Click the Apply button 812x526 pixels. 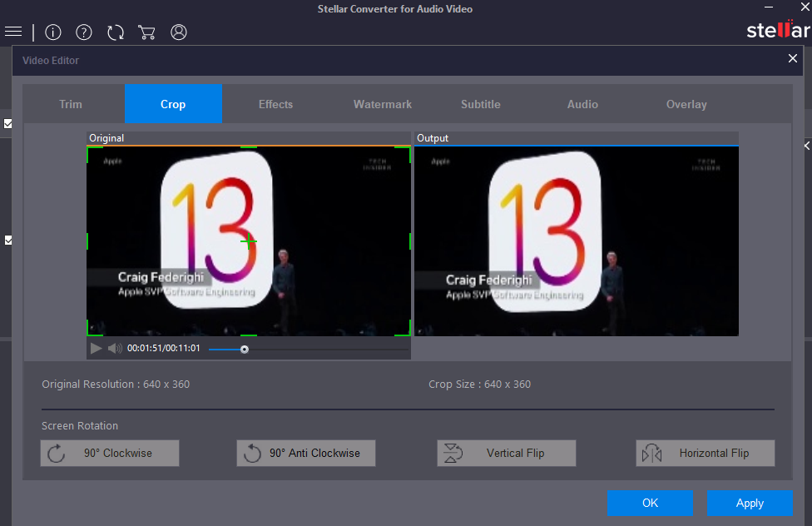(750, 503)
